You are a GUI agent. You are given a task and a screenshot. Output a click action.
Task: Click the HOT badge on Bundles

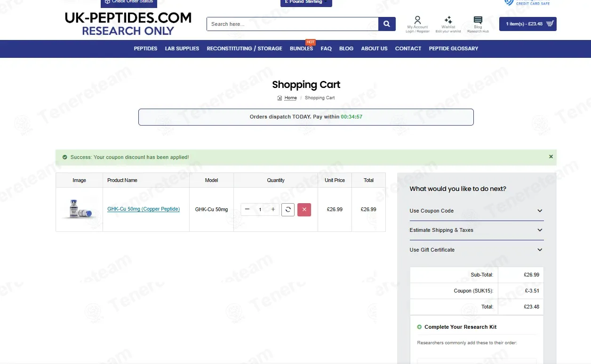pyautogui.click(x=310, y=42)
